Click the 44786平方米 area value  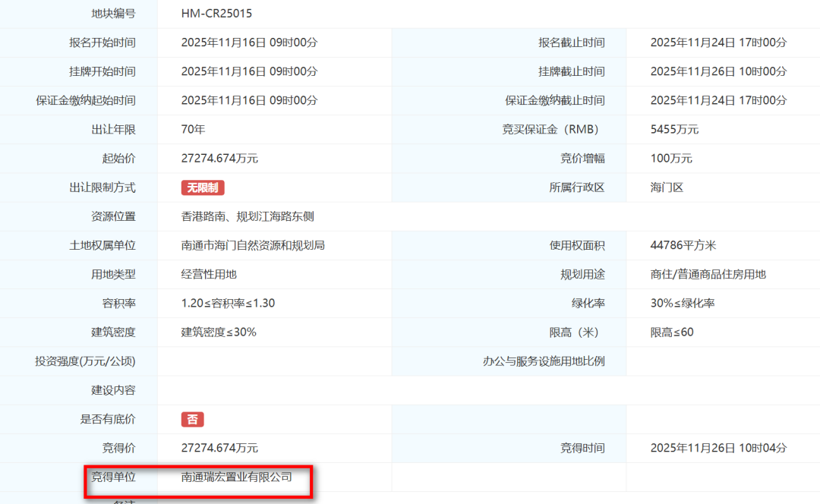point(683,245)
